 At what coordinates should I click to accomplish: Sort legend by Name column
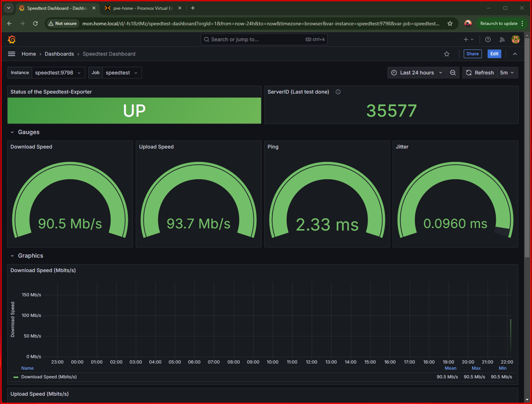(27, 368)
